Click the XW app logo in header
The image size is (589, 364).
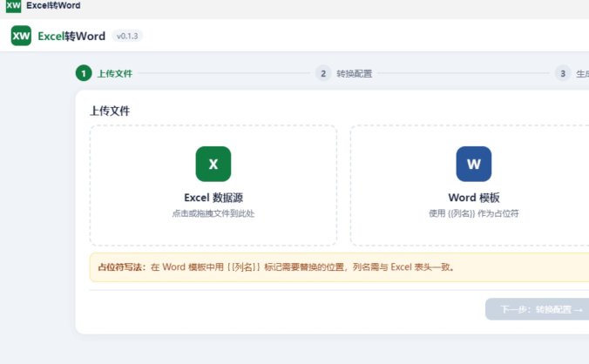(x=21, y=36)
